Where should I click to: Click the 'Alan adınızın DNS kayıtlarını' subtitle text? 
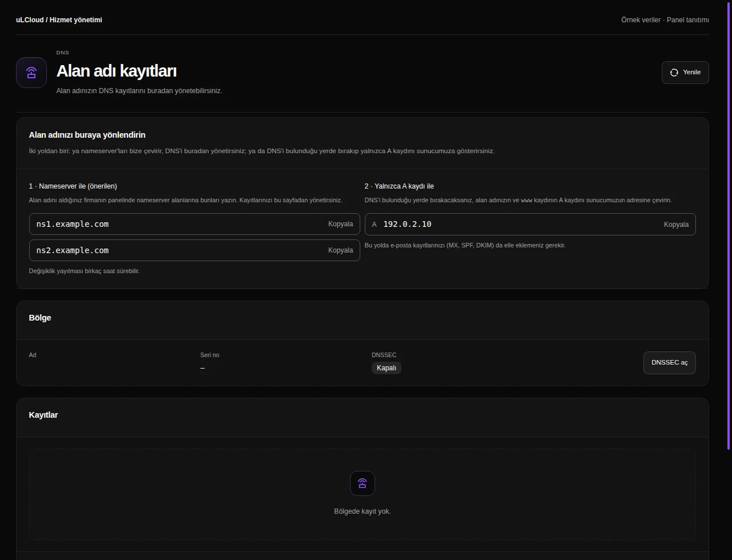(139, 91)
